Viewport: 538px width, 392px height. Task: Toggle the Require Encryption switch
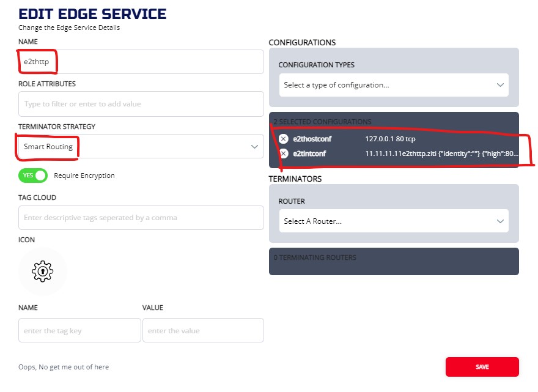pos(33,176)
